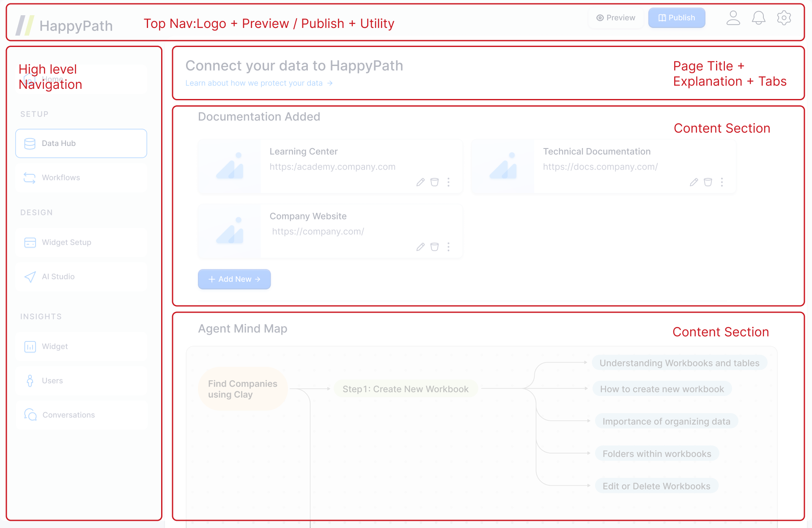Click the Users person icon
Image resolution: width=812 pixels, height=528 pixels.
30,381
